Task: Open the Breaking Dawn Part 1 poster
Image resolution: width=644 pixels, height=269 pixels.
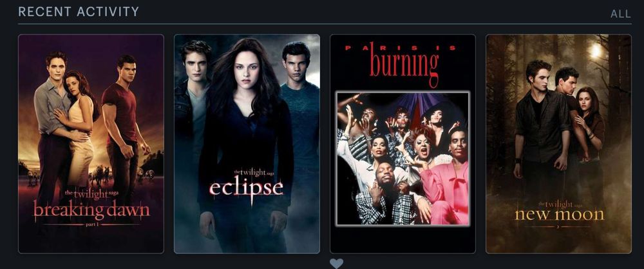Action: tap(91, 144)
